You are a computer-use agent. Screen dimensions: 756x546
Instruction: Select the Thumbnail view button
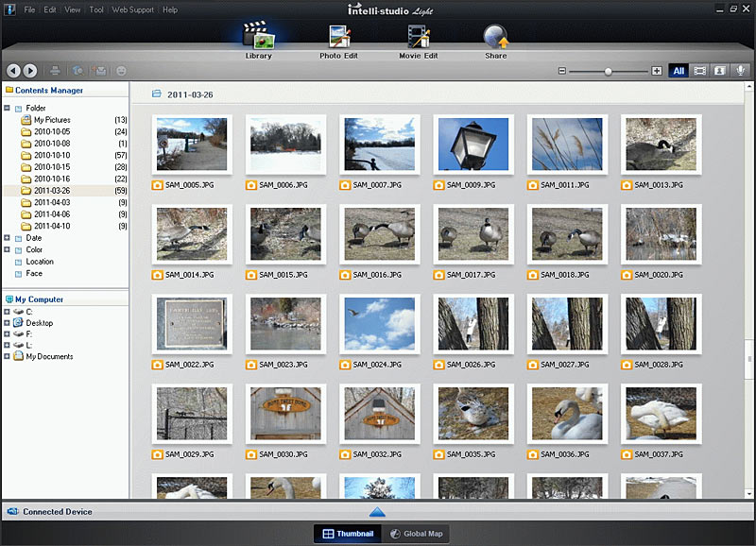click(348, 534)
